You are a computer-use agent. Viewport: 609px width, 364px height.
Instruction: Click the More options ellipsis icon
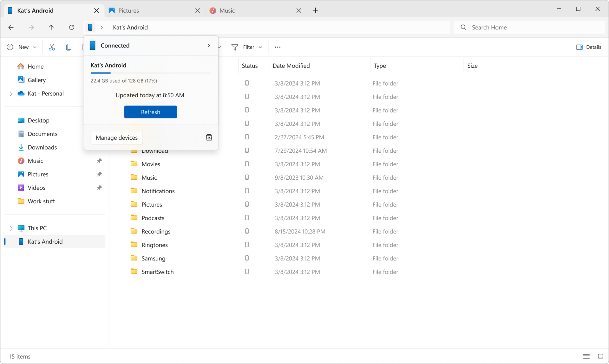click(x=278, y=47)
